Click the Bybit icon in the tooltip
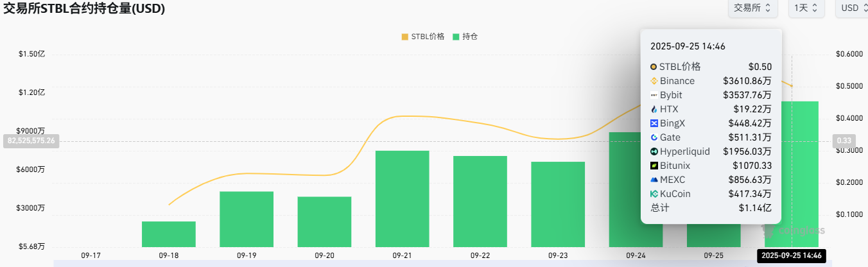The width and height of the screenshot is (868, 267). click(x=654, y=95)
